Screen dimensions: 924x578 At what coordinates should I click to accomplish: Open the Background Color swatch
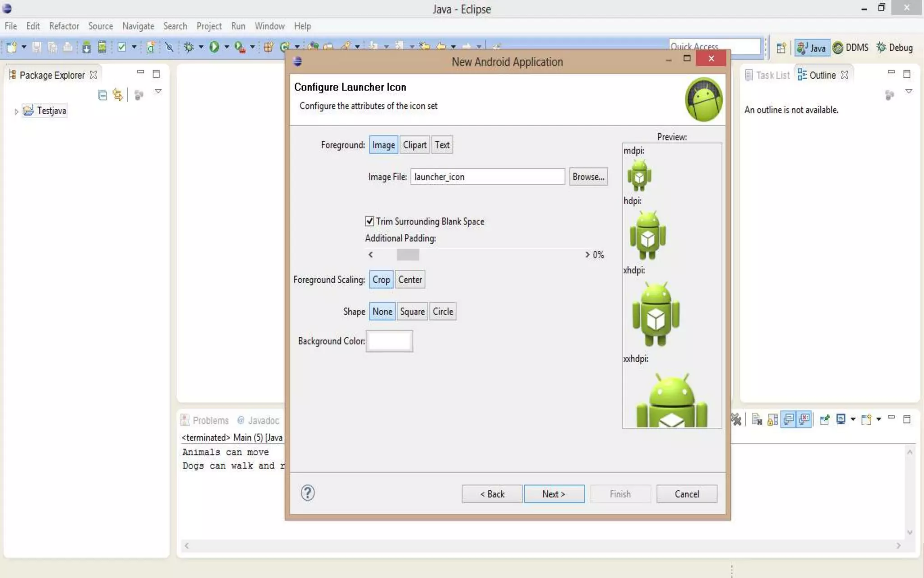(389, 341)
